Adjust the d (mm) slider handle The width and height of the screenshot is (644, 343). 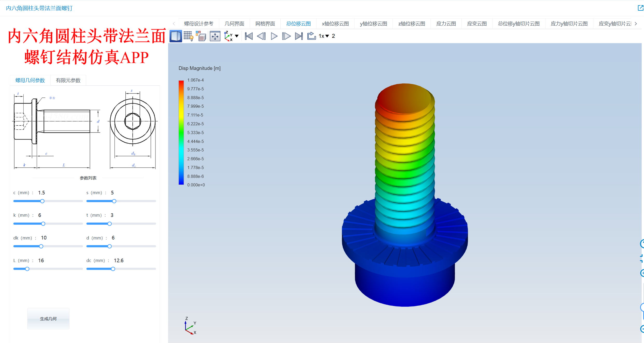[110, 246]
